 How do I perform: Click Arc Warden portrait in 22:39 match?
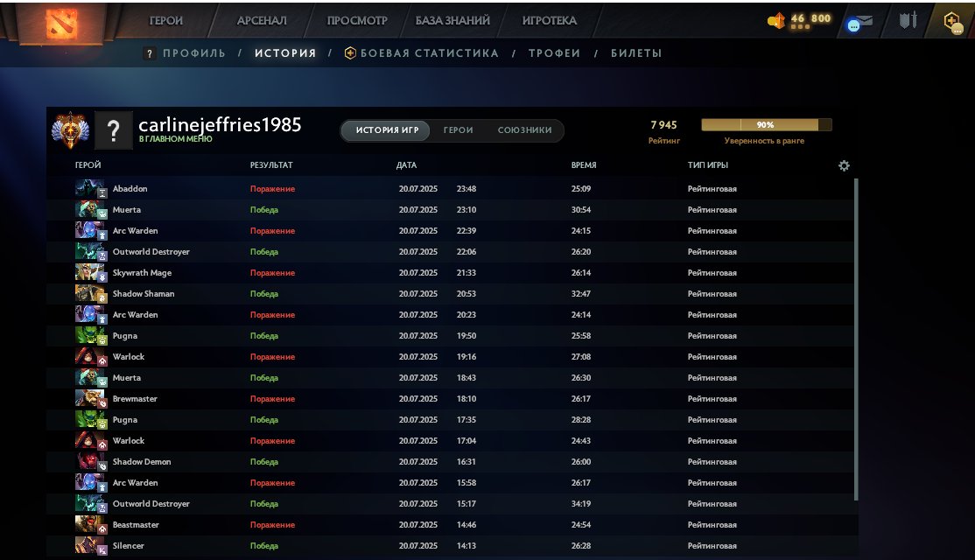pos(90,231)
